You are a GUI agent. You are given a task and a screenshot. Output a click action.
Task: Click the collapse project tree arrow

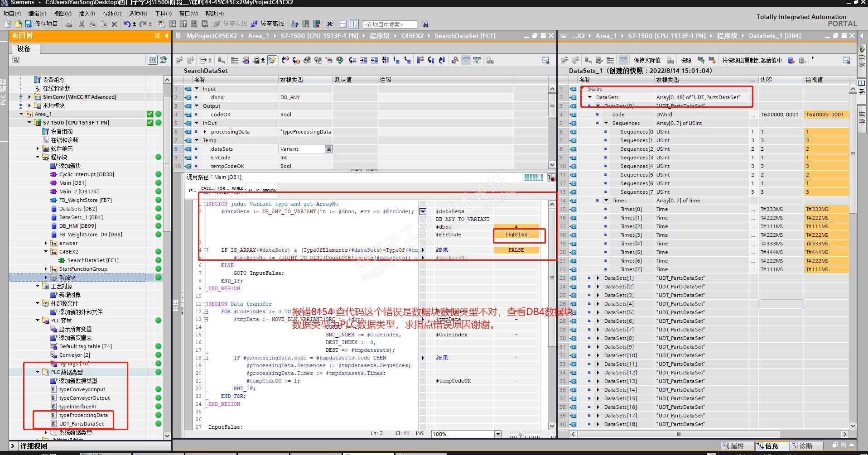(166, 36)
